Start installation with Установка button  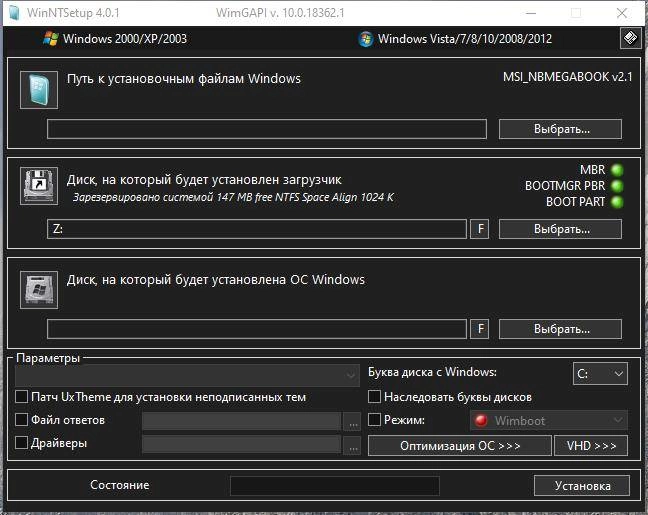(582, 486)
